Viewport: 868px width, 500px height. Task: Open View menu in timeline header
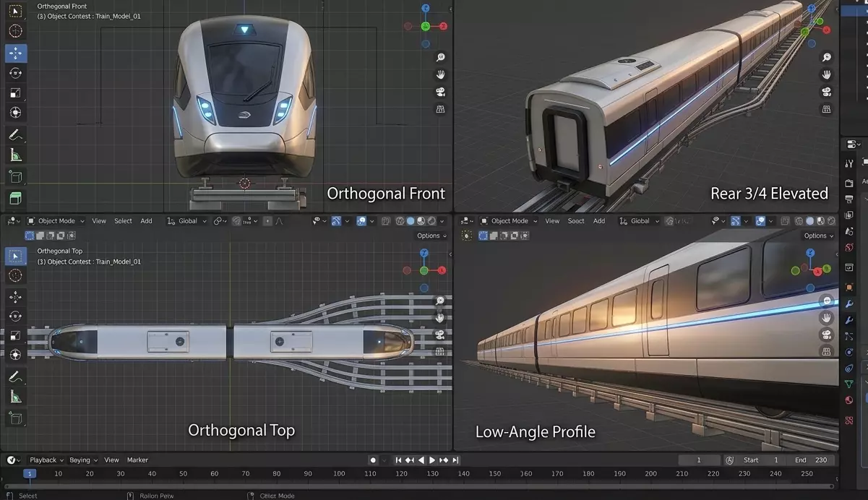[111, 460]
